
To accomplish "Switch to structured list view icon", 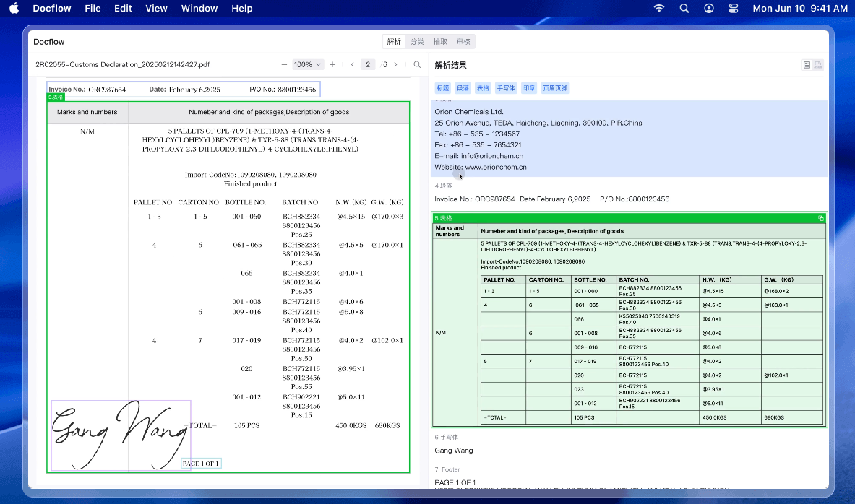I will click(x=807, y=65).
